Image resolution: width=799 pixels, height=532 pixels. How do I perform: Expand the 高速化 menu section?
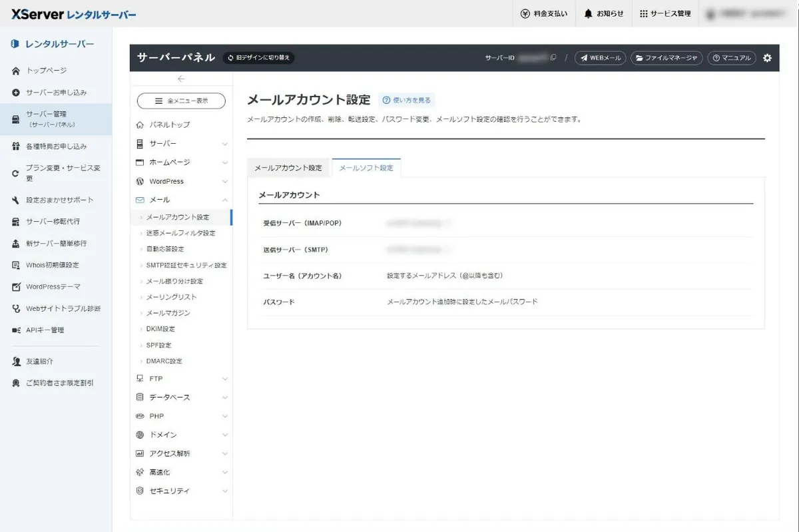point(181,472)
